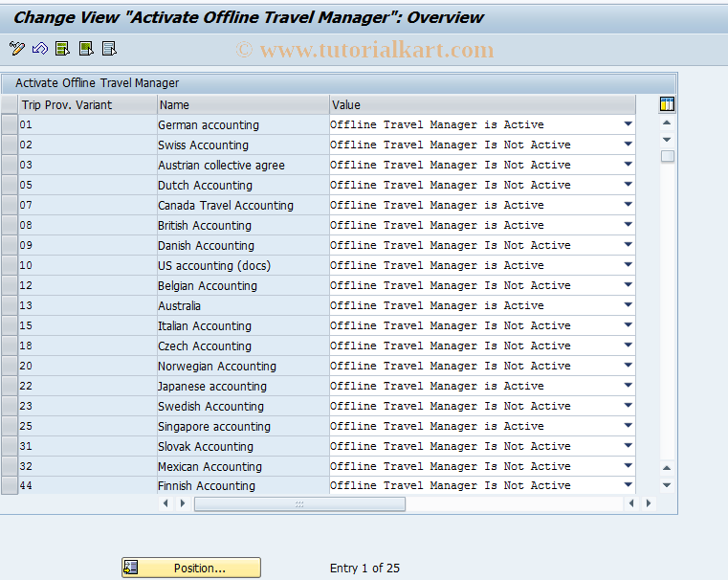
Task: Select the row for variant 01 German accounting
Action: [x=10, y=124]
